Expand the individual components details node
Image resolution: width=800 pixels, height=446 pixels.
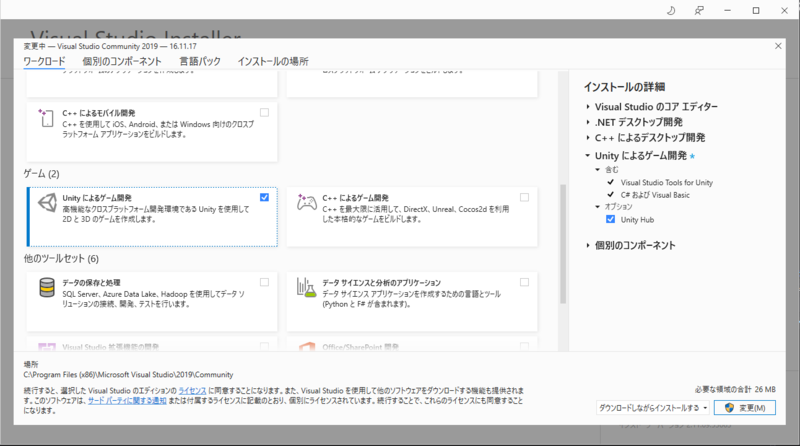588,245
